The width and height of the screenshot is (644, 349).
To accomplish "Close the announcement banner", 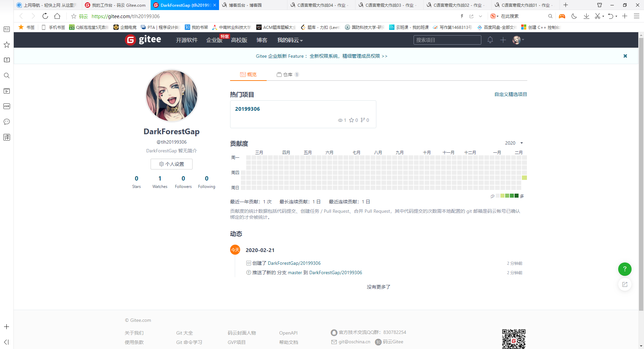I will pyautogui.click(x=625, y=56).
